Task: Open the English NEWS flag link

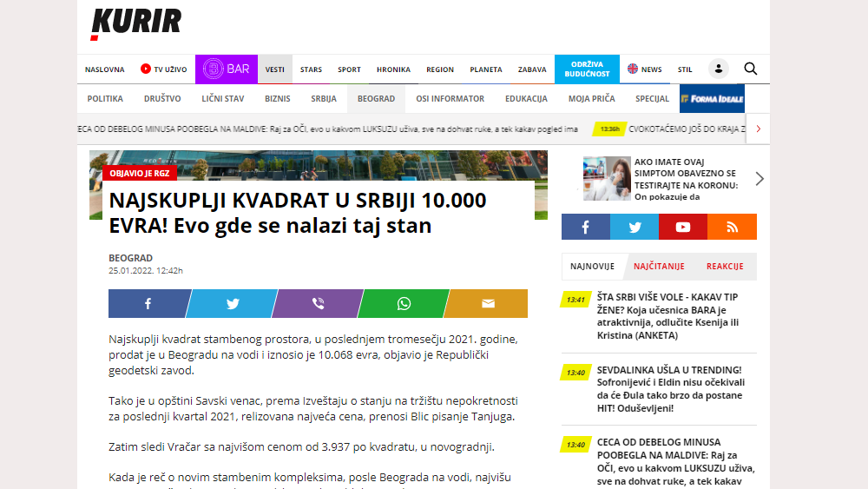Action: pos(644,69)
